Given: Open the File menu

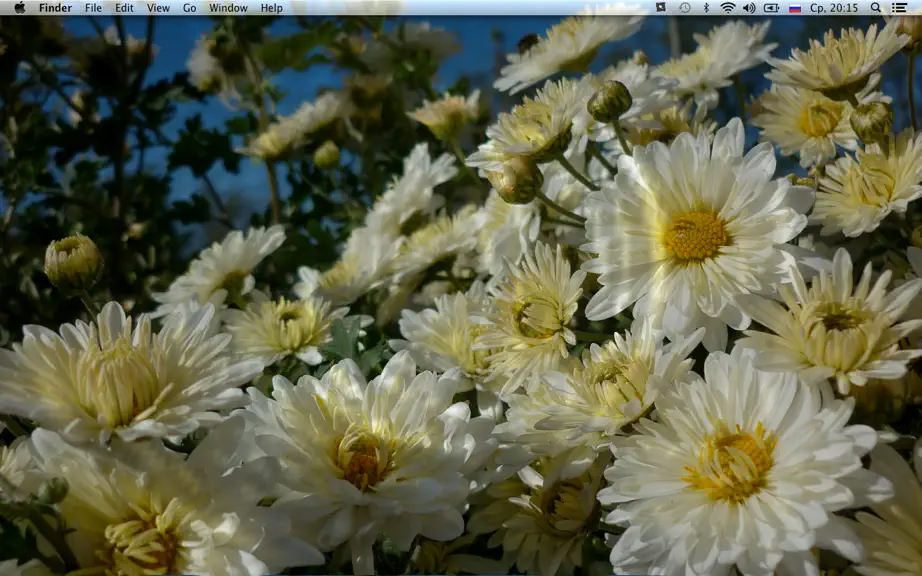Looking at the screenshot, I should pyautogui.click(x=93, y=8).
